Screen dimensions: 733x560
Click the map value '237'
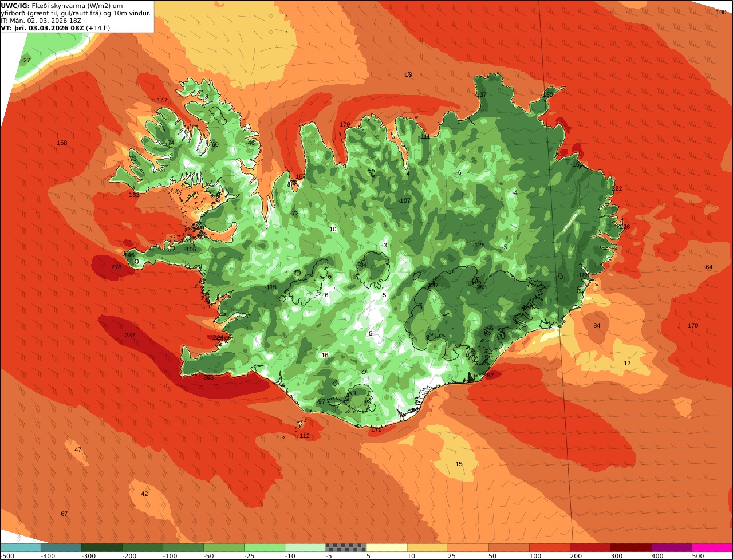point(130,335)
